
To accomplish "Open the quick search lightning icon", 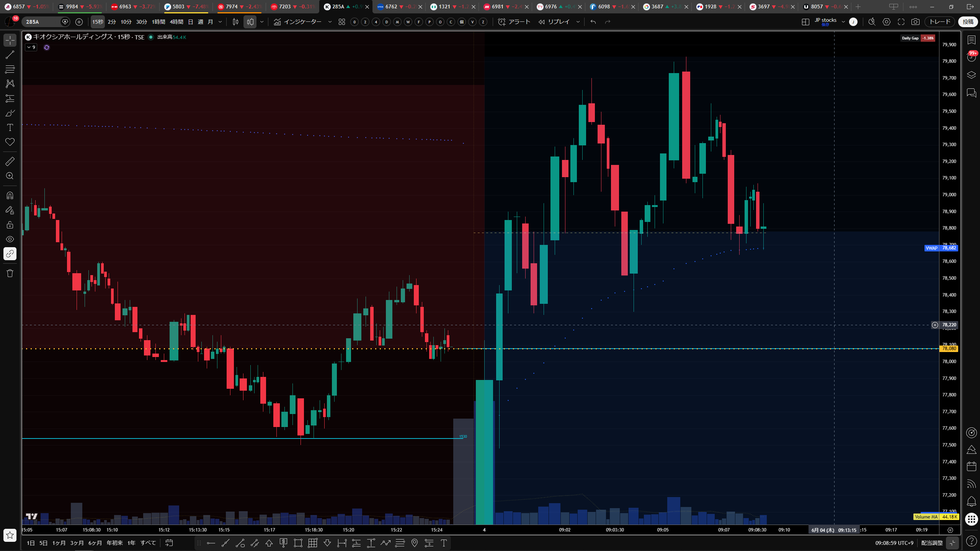I will point(872,22).
